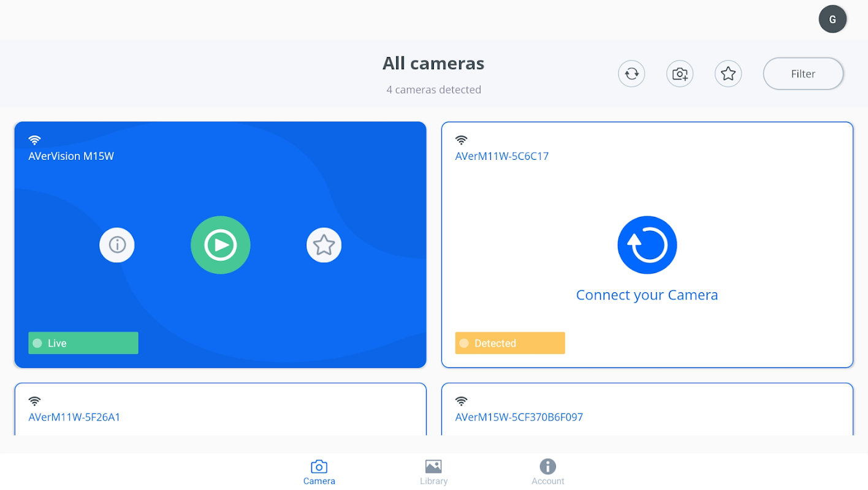This screenshot has height=490, width=868.
Task: Click the refresh cameras icon
Action: [x=631, y=74]
